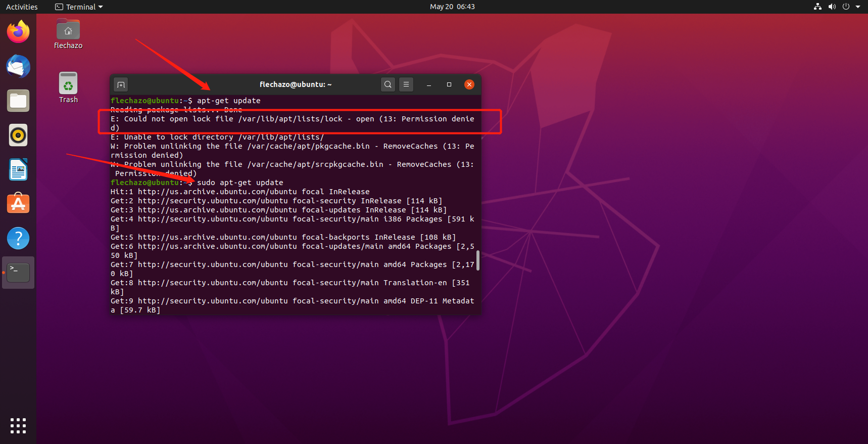Click Activities in the top bar
The width and height of the screenshot is (868, 444).
(x=22, y=7)
